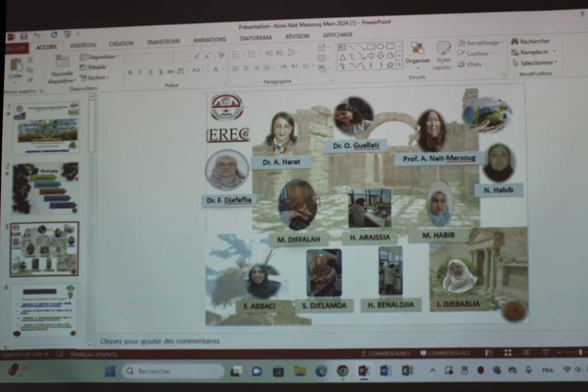
Task: Toggle underline formatting (S)
Action: pos(150,72)
